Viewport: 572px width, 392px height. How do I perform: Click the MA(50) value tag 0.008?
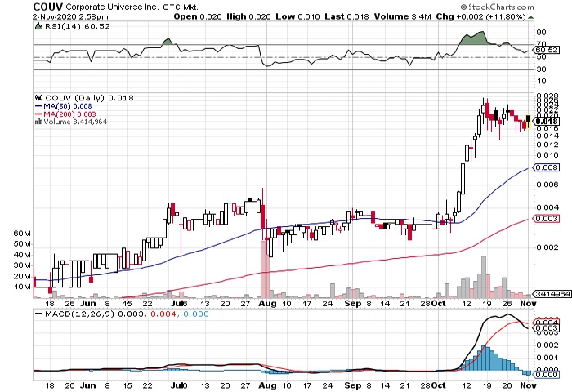tap(545, 167)
